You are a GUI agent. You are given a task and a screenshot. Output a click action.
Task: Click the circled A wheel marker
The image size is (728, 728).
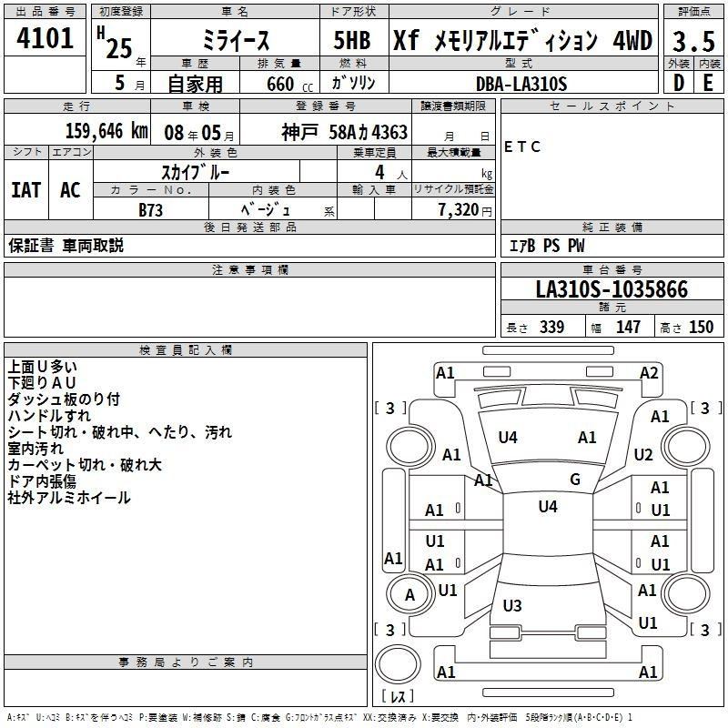[409, 594]
